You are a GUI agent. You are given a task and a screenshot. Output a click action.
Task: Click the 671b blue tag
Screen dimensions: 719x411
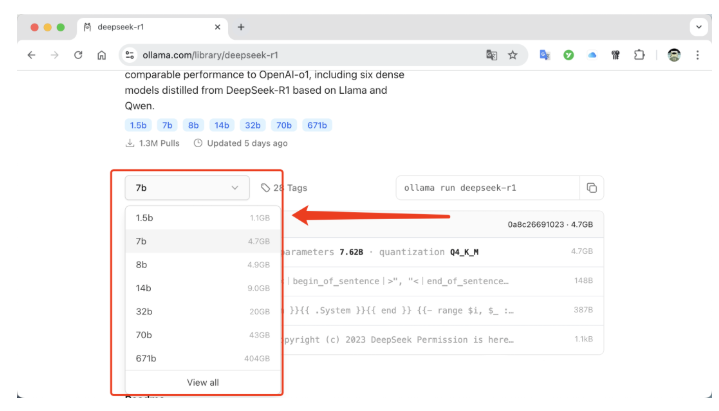coord(317,125)
